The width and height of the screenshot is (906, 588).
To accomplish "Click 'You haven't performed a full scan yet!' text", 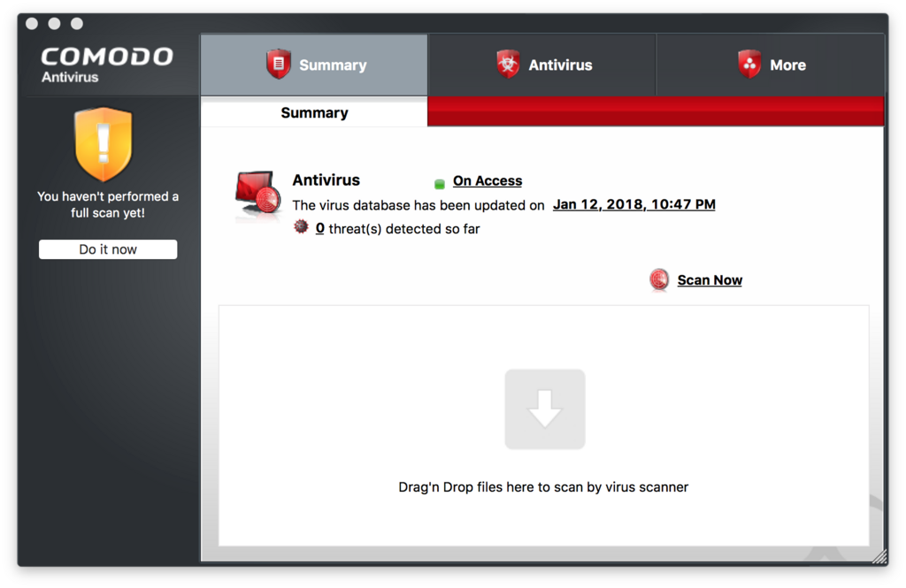I will tap(108, 204).
